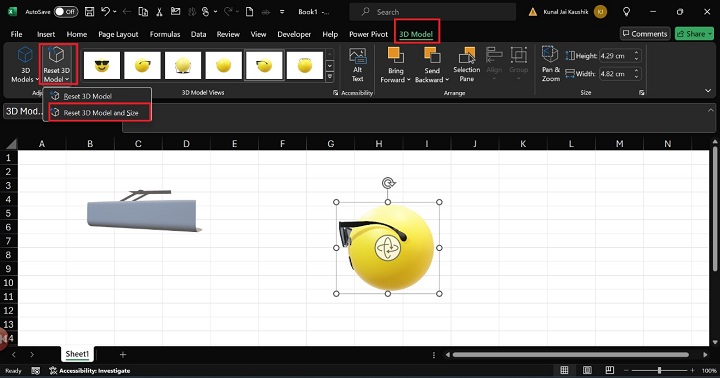Increase Height with the spinner arrows
720x378 pixels.
636,53
